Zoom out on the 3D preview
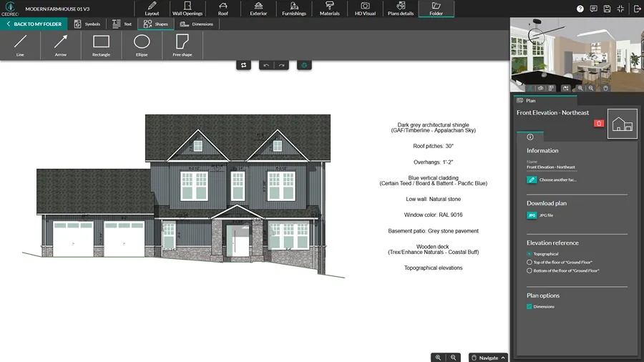The height and width of the screenshot is (362, 644). click(590, 88)
